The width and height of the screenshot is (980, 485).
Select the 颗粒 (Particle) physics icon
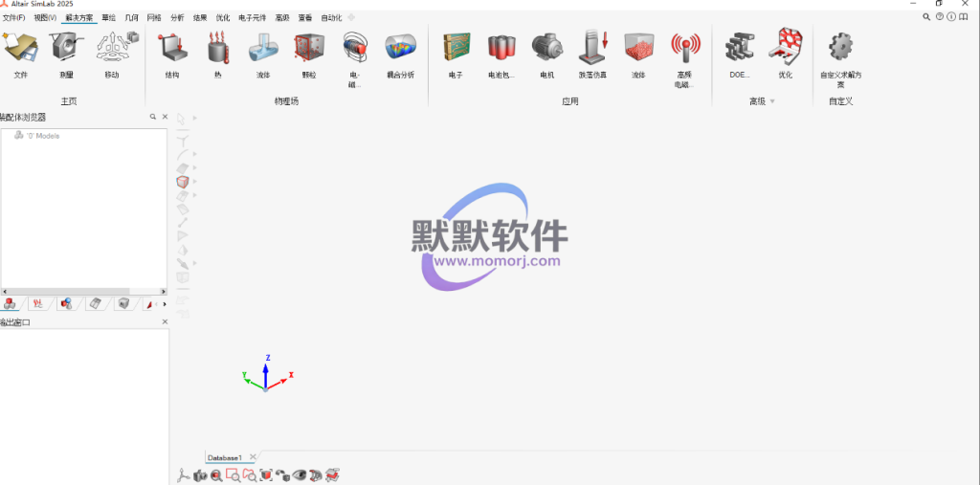tap(309, 50)
